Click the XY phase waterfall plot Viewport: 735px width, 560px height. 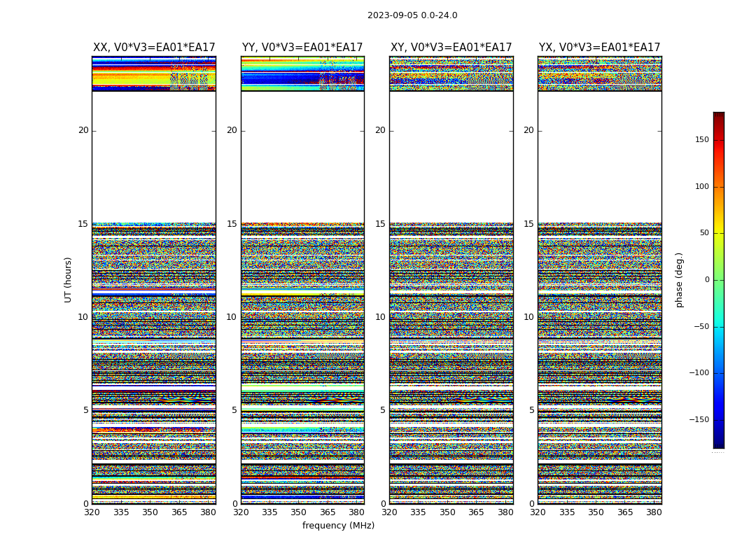451,280
